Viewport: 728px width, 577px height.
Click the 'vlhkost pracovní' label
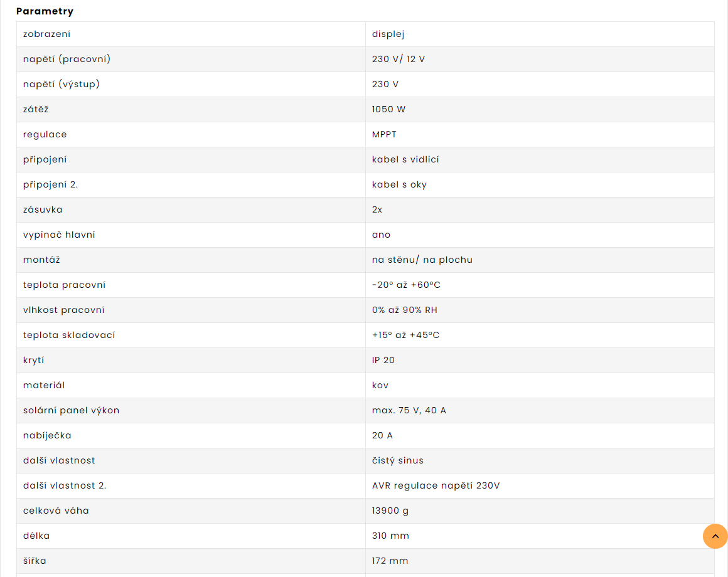point(63,310)
